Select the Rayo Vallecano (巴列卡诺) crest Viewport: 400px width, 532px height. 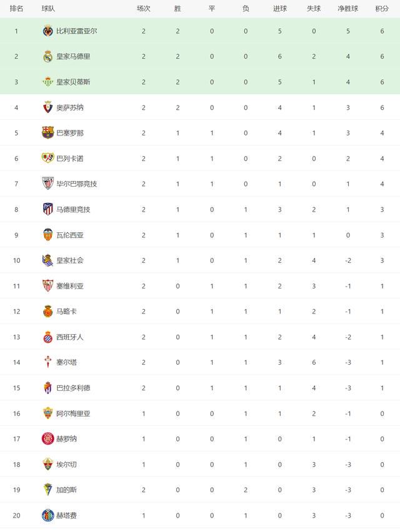click(48, 158)
